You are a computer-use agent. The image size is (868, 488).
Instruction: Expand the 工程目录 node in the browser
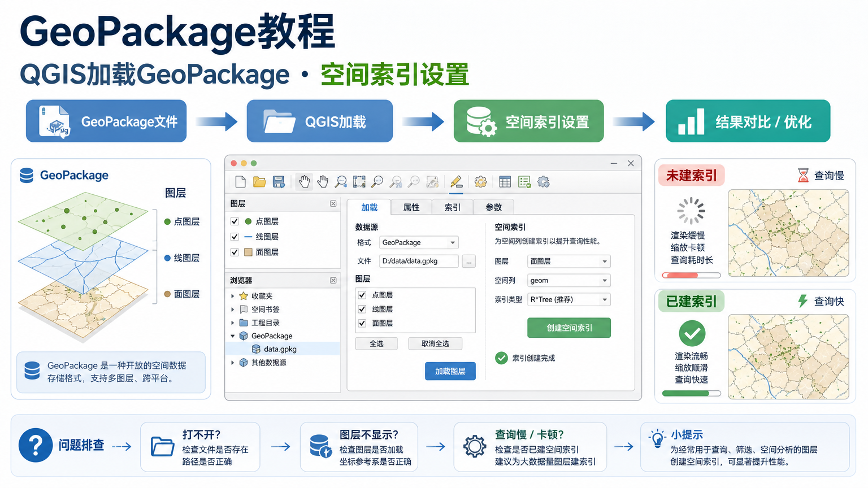point(232,323)
